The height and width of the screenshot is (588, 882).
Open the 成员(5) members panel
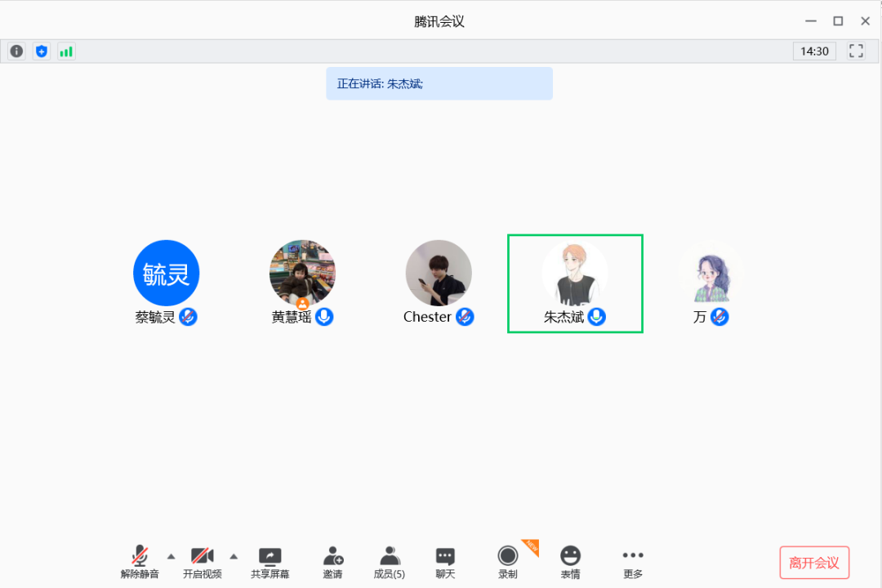pyautogui.click(x=390, y=562)
